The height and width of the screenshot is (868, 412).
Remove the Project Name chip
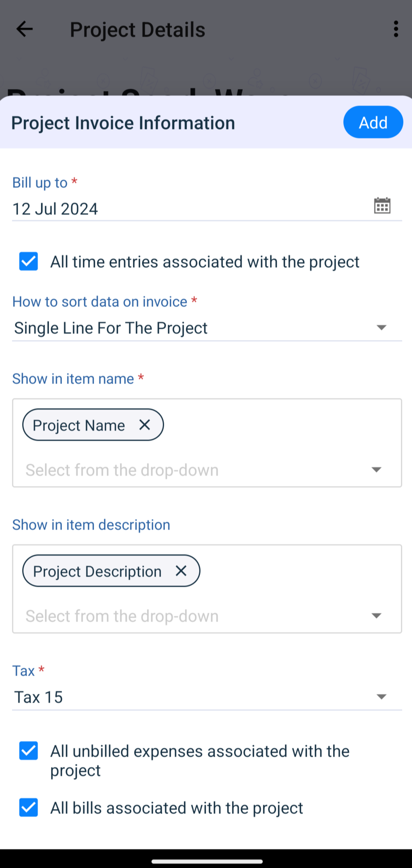(145, 425)
